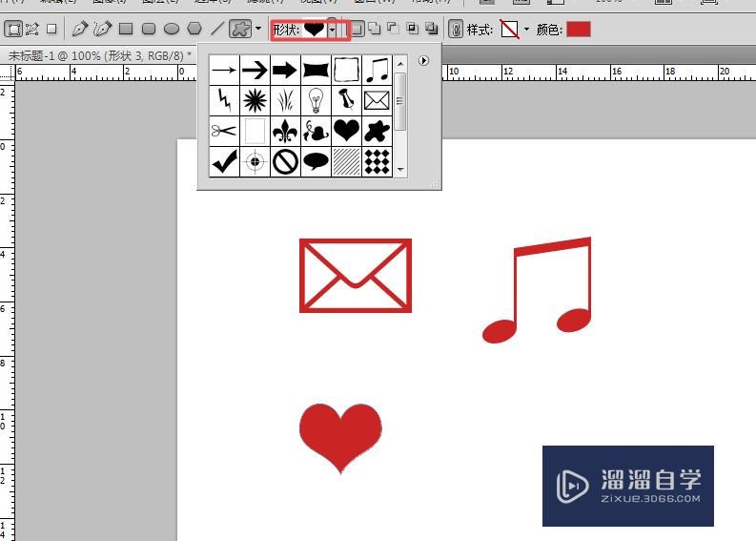Screen dimensions: 756x541
Task: Click the no-style swatch
Action: [510, 30]
